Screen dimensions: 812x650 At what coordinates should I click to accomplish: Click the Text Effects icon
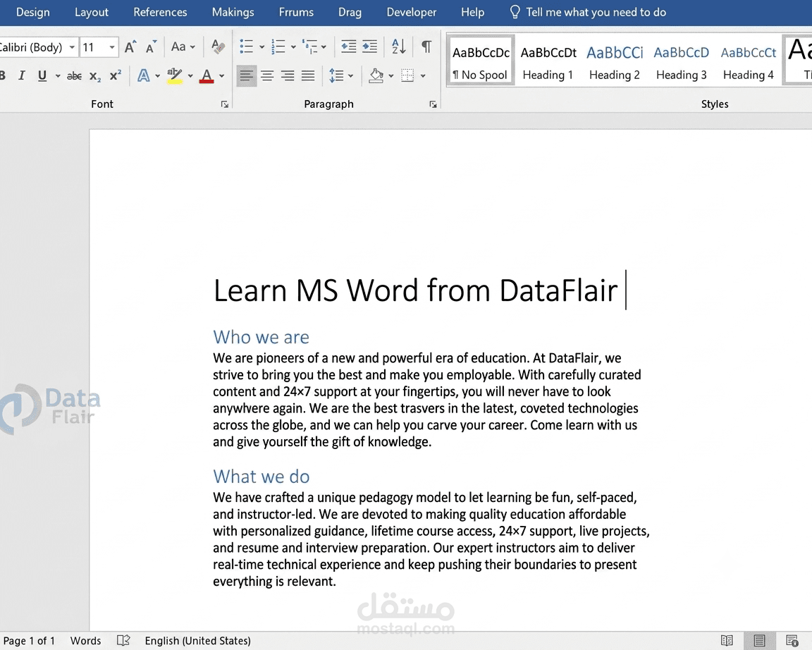[144, 76]
